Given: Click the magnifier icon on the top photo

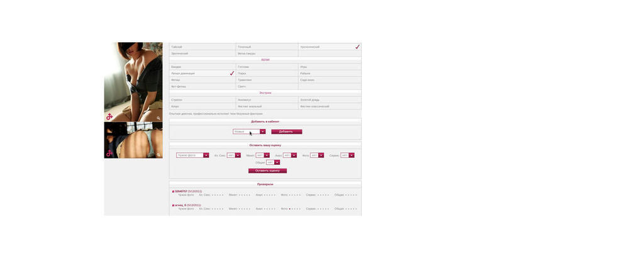Looking at the screenshot, I should tap(158, 118).
